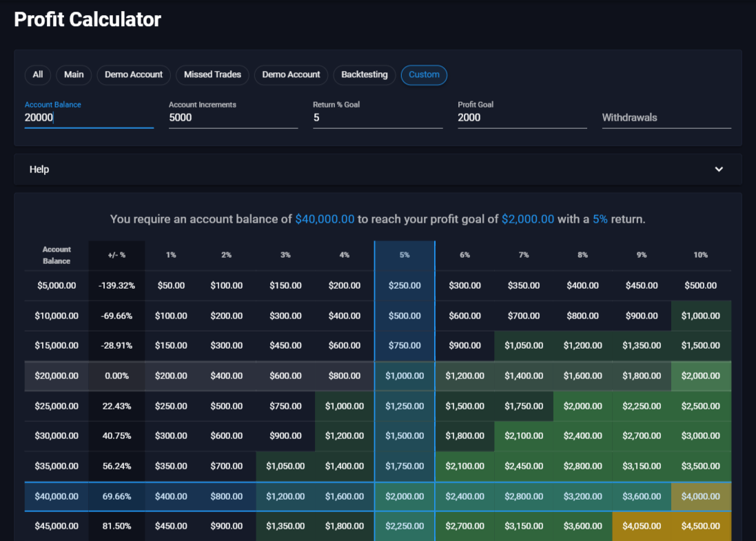Click the +/- % column header

click(x=116, y=255)
